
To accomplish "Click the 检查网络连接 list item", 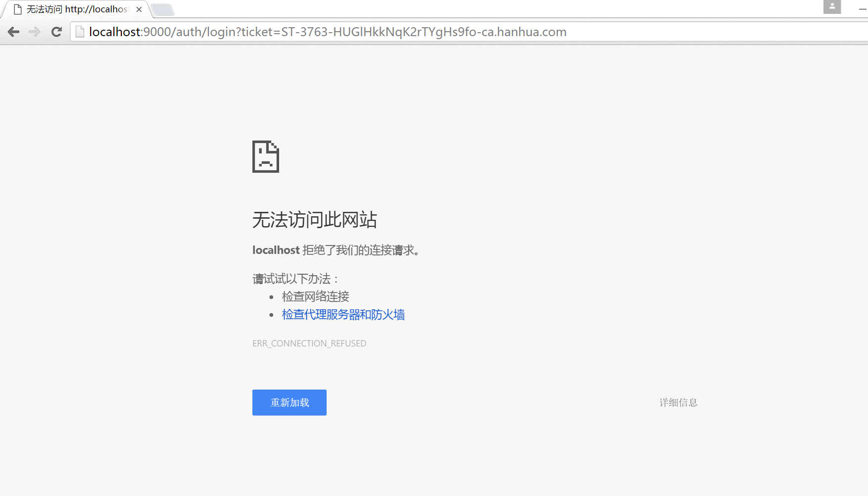I will [315, 296].
